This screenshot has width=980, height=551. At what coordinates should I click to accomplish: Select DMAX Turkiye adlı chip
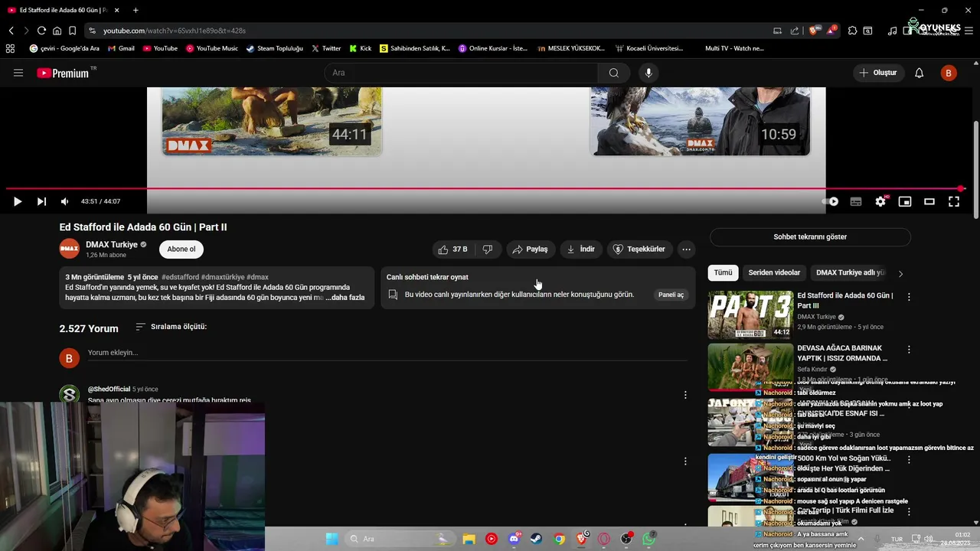(x=849, y=273)
